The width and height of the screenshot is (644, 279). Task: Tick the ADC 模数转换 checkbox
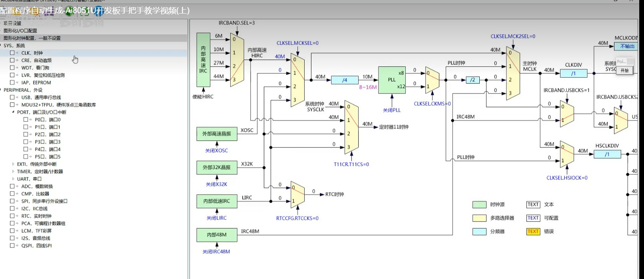tap(12, 186)
